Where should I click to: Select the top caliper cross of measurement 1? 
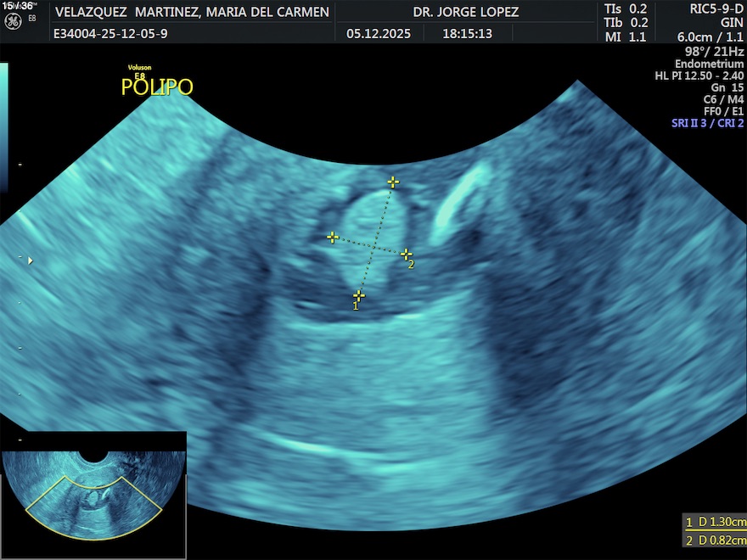pos(392,182)
